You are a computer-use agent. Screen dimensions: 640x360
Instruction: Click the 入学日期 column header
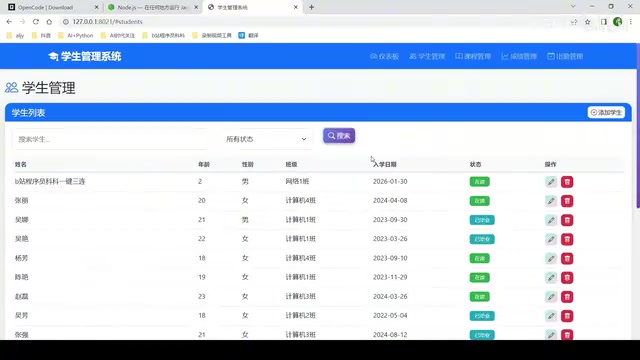click(384, 164)
